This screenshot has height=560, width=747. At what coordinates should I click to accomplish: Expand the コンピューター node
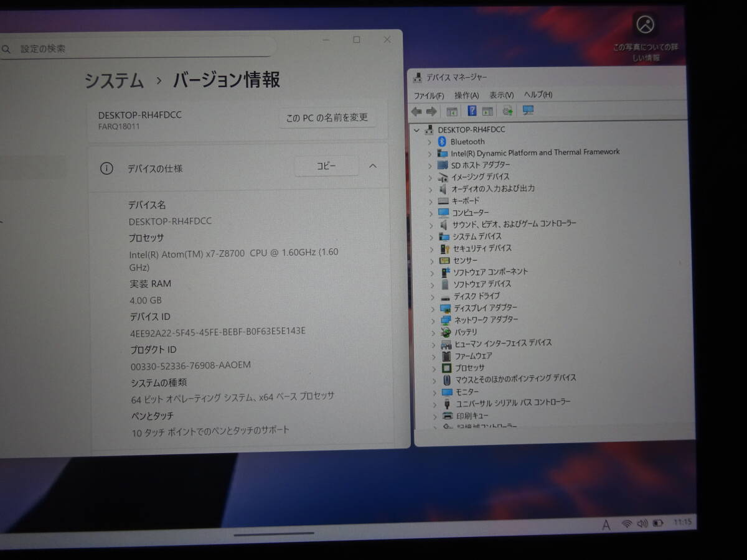click(x=430, y=213)
